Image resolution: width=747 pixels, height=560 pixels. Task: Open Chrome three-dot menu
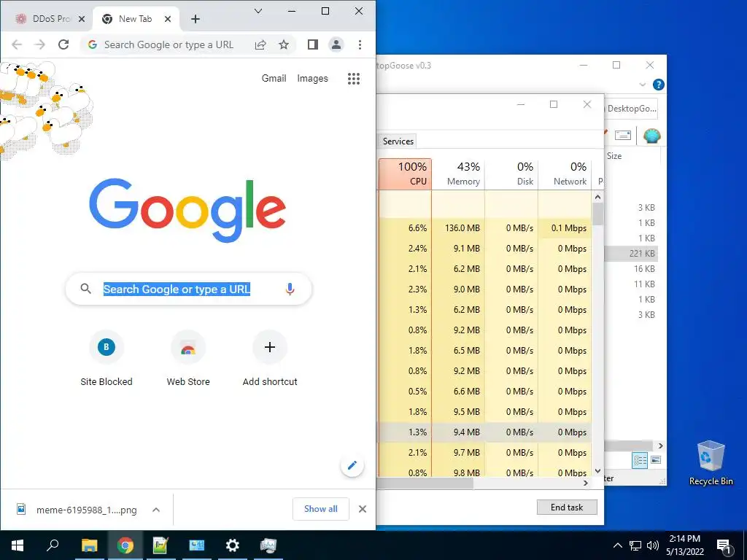(x=360, y=44)
